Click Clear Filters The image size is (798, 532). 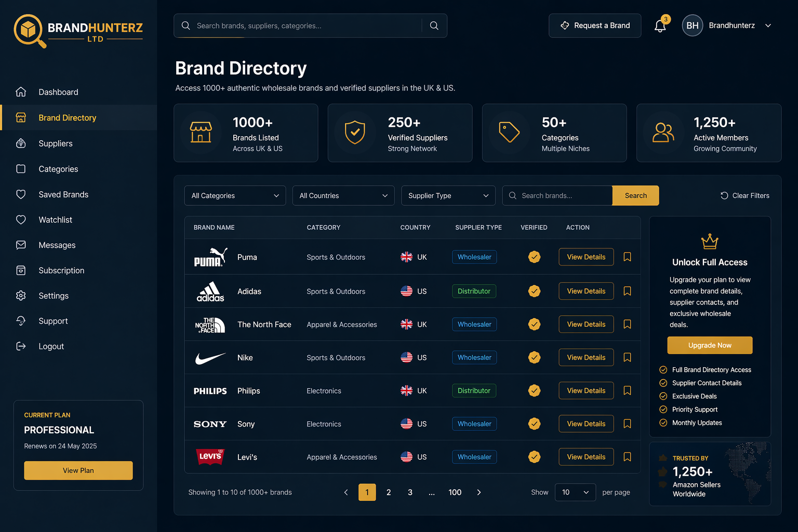pyautogui.click(x=744, y=195)
